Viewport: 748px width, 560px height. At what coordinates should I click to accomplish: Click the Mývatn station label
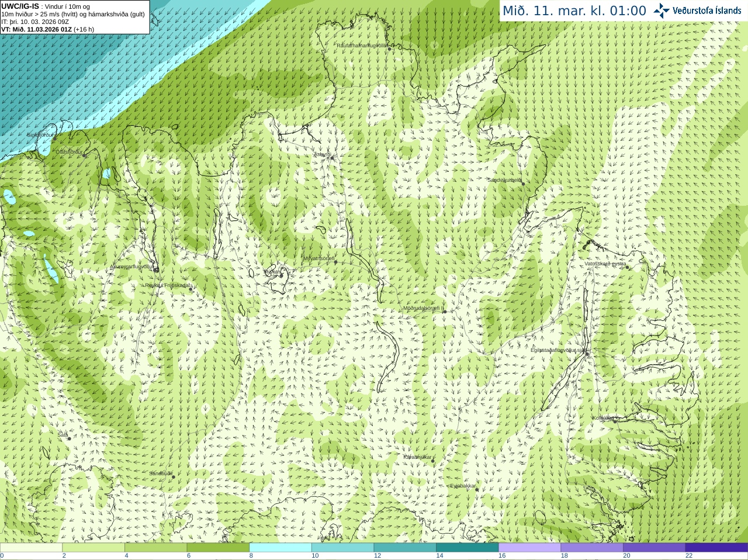tap(273, 272)
